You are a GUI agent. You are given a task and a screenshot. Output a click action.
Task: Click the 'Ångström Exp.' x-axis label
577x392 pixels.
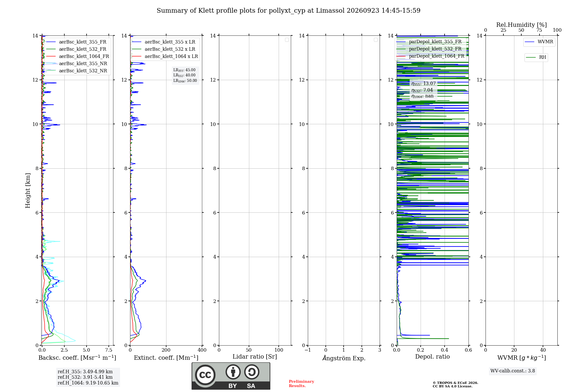[344, 358]
